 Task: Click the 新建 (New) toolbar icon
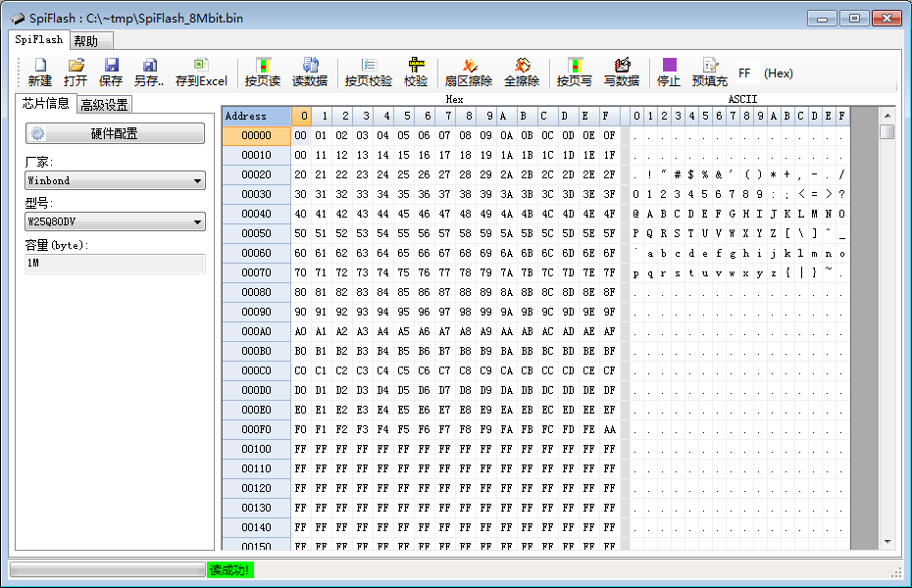[x=40, y=73]
